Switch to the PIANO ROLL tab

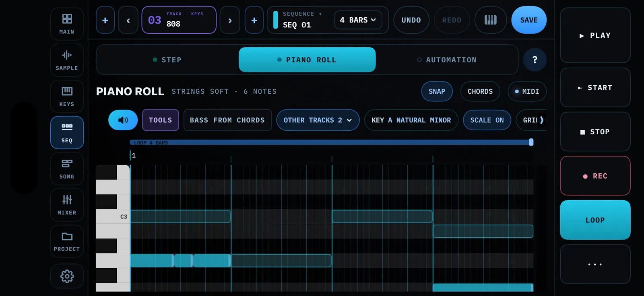click(x=307, y=60)
